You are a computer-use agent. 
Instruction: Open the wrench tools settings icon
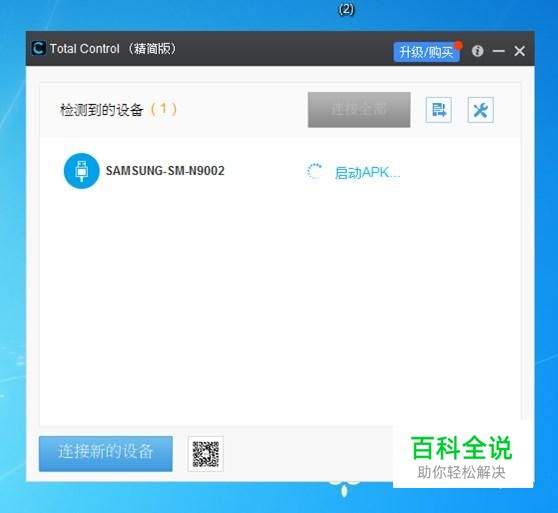(x=480, y=110)
